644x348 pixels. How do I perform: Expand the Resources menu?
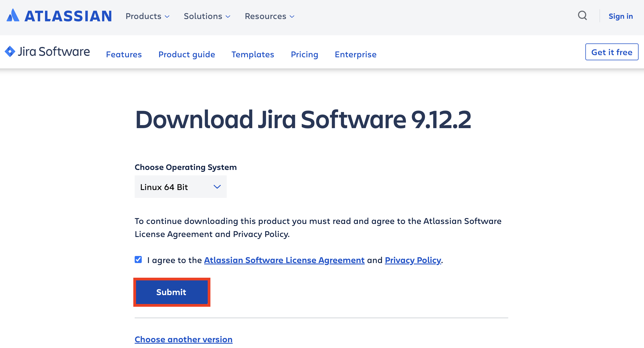tap(269, 16)
